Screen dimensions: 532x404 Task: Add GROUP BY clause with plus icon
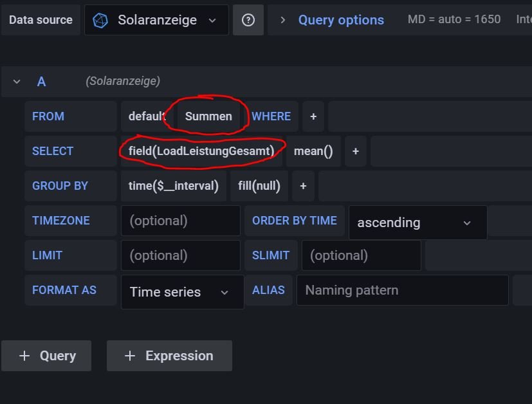[x=303, y=186]
